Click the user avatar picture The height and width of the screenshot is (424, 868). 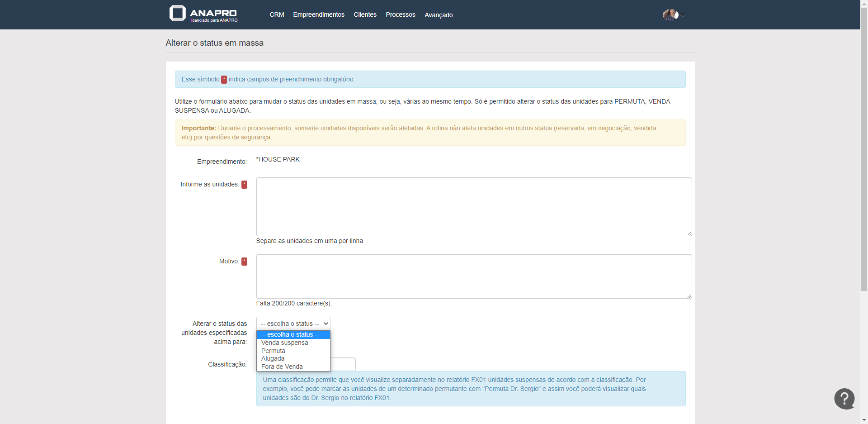(x=670, y=15)
